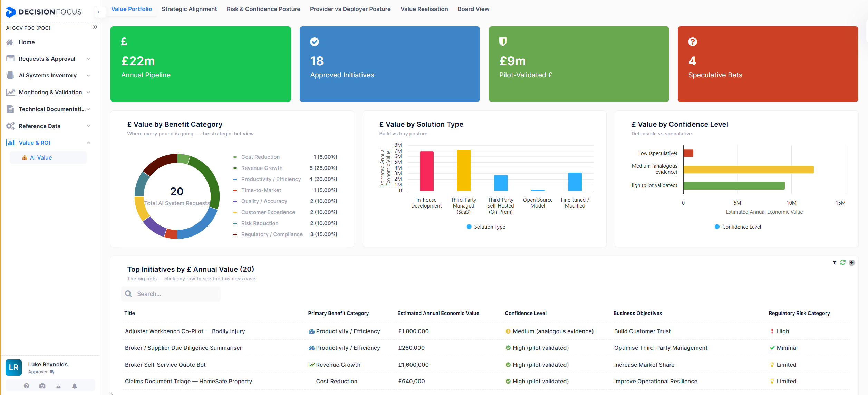Switch to the Strategic Alignment tab
This screenshot has width=868, height=395.
point(189,9)
